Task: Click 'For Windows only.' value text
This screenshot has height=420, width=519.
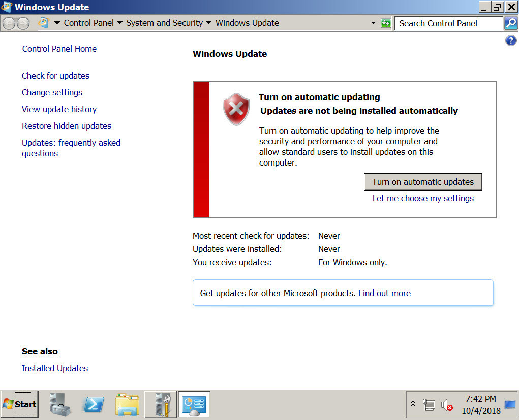Action: (352, 262)
